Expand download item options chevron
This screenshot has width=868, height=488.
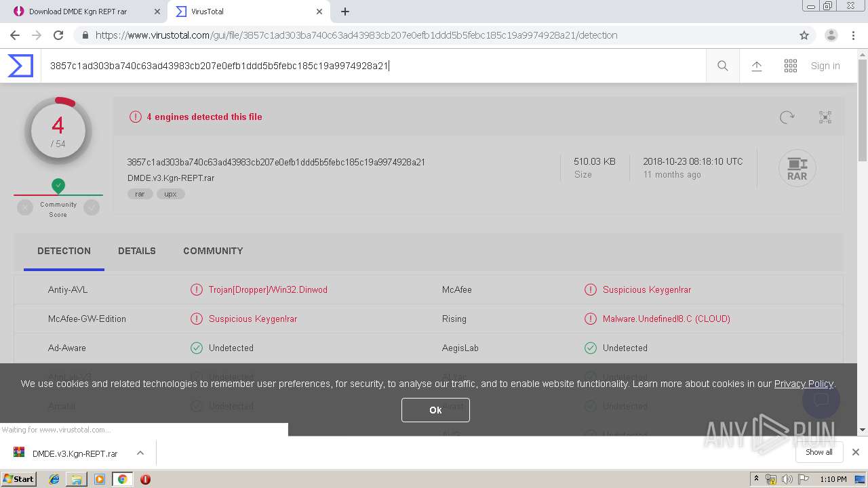(x=140, y=453)
